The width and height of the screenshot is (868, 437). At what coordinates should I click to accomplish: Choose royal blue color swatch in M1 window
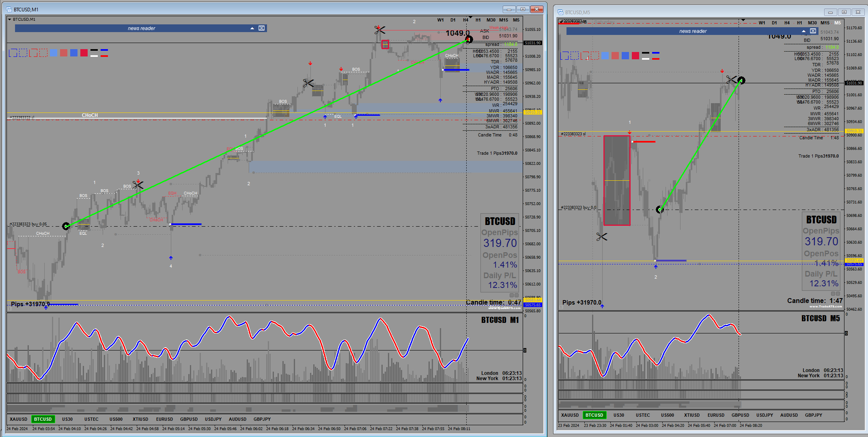(x=74, y=53)
